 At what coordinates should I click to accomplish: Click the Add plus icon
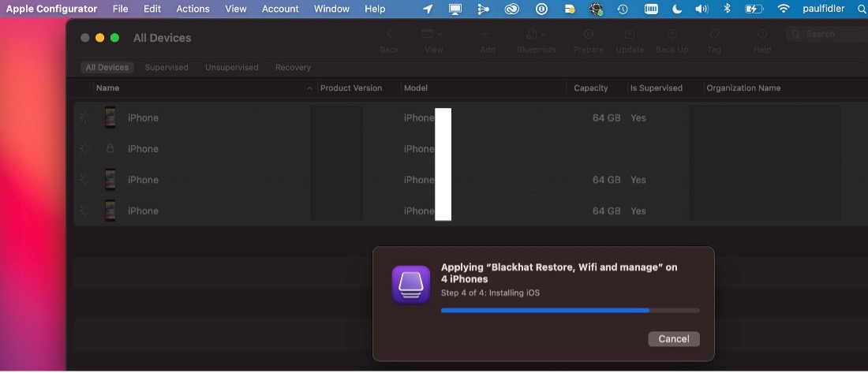(485, 35)
